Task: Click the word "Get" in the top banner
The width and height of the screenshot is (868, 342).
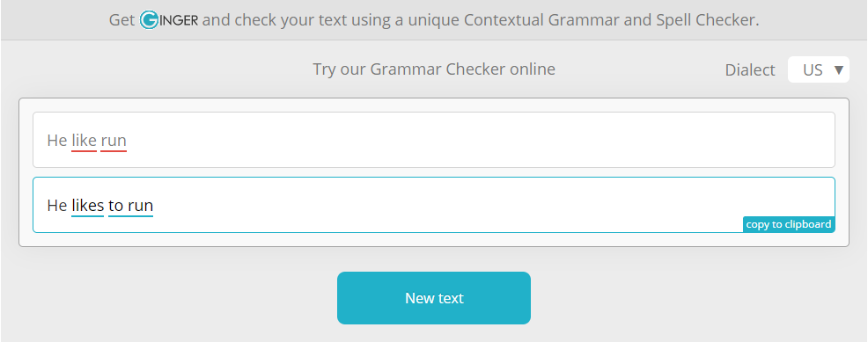Action: (x=121, y=20)
